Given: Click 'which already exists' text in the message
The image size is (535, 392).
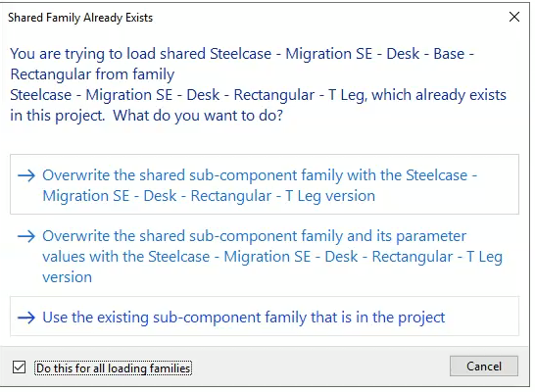Looking at the screenshot, I should click(439, 95).
